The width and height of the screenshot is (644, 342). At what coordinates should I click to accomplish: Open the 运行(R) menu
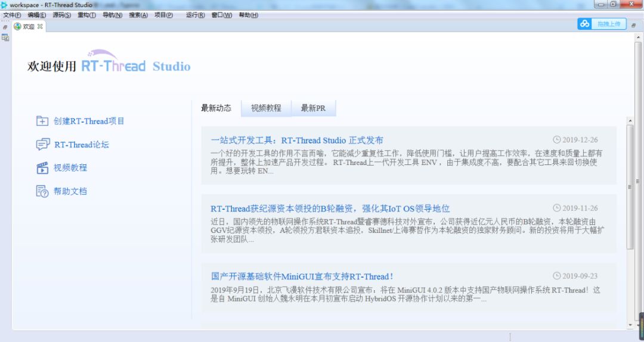pos(196,15)
